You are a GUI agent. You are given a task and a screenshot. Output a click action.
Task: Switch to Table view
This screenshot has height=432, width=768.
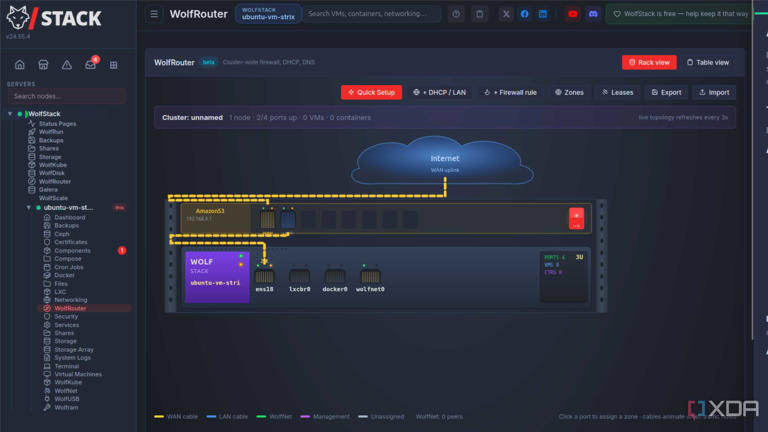(x=708, y=62)
